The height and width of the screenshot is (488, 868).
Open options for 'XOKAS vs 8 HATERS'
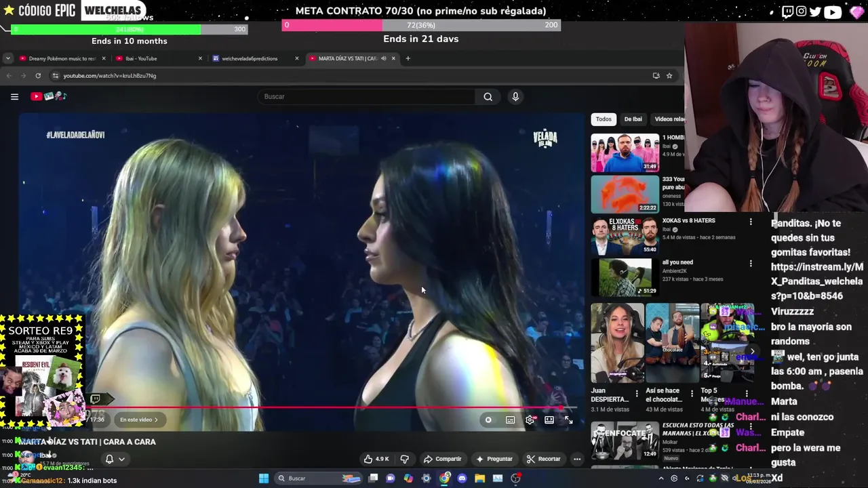point(751,222)
